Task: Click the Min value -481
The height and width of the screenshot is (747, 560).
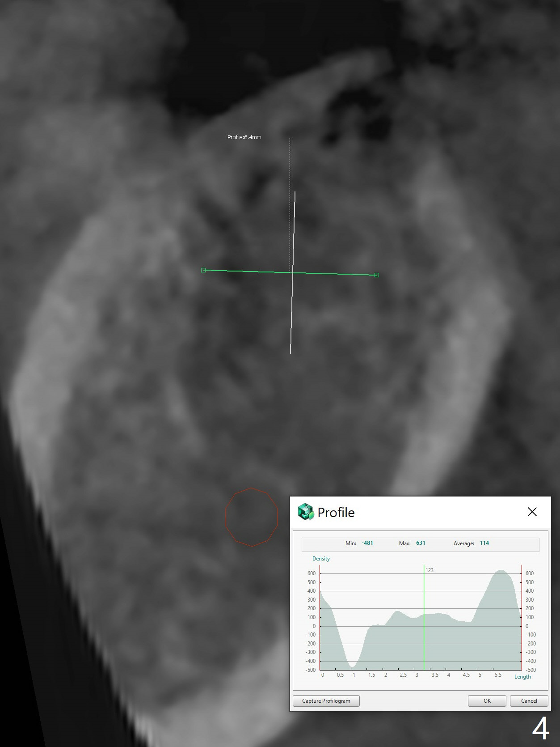Action: [367, 543]
